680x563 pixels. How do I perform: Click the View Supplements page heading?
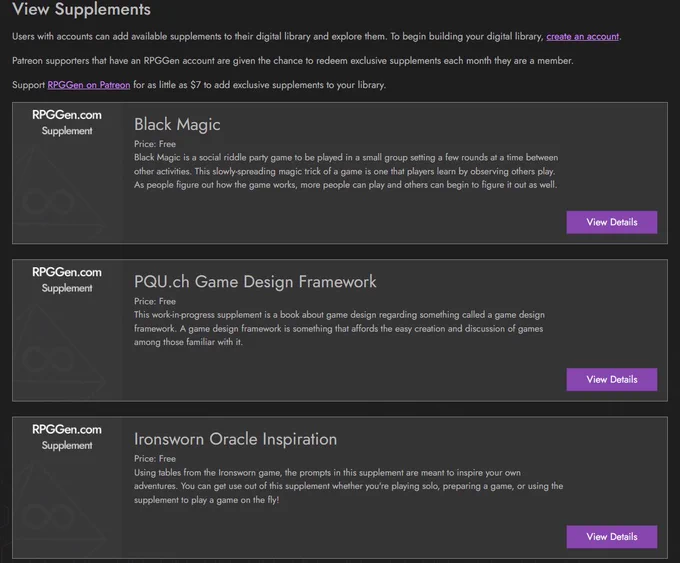coord(82,10)
